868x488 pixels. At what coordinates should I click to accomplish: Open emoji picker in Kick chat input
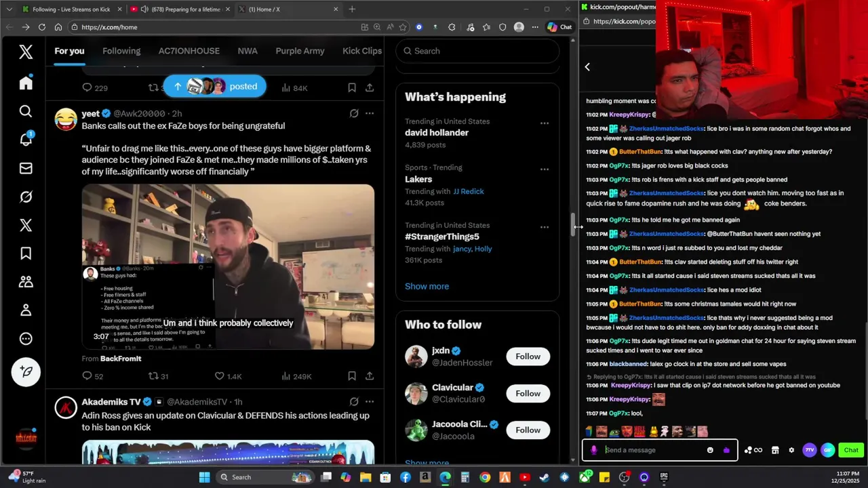tap(710, 450)
